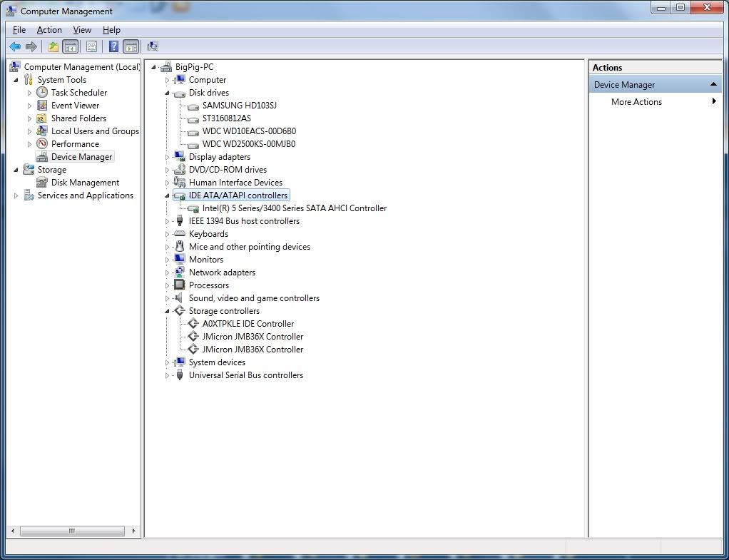This screenshot has height=560, width=729.
Task: Click the System devices icon
Action: 180,362
